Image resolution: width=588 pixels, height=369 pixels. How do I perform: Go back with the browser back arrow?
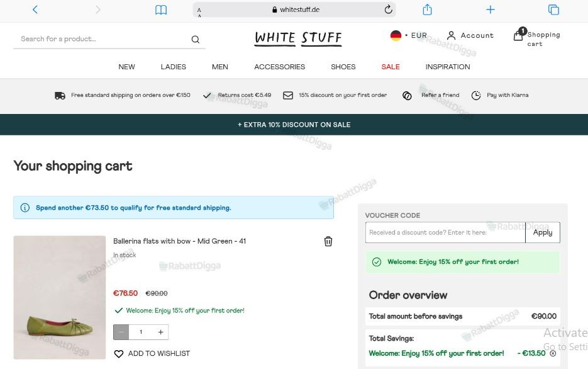(x=35, y=9)
